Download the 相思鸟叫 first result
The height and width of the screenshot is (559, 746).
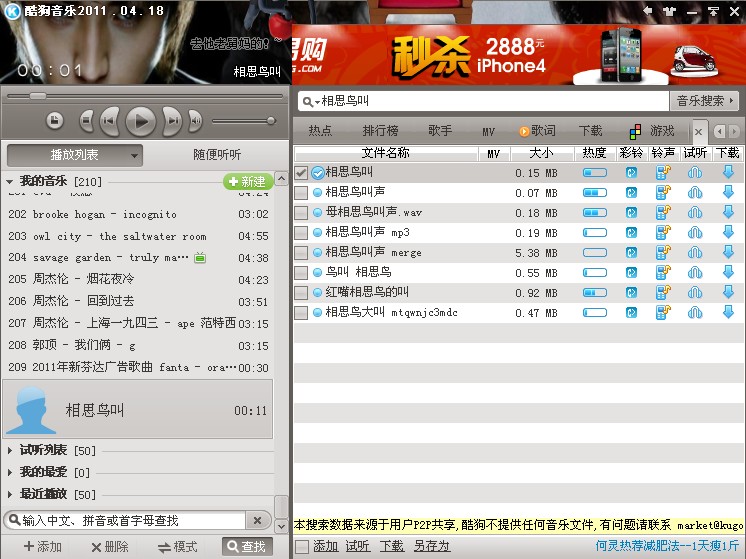(x=728, y=172)
